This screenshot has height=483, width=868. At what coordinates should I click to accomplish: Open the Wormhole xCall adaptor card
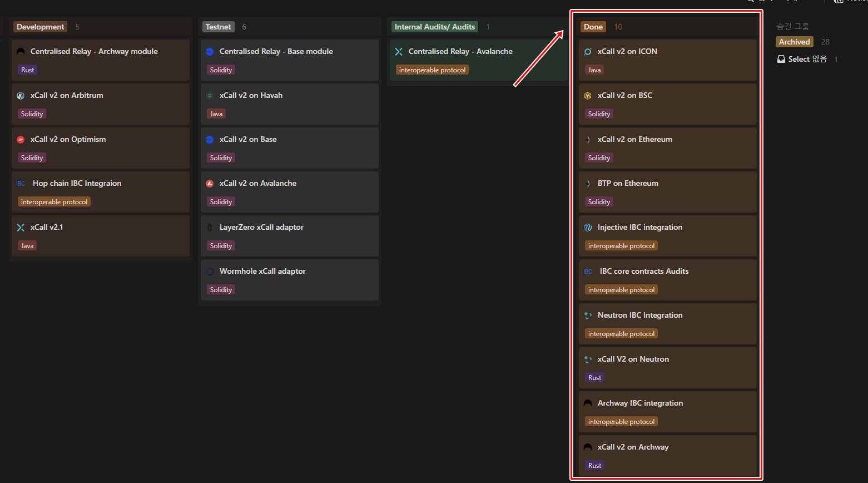pos(290,280)
